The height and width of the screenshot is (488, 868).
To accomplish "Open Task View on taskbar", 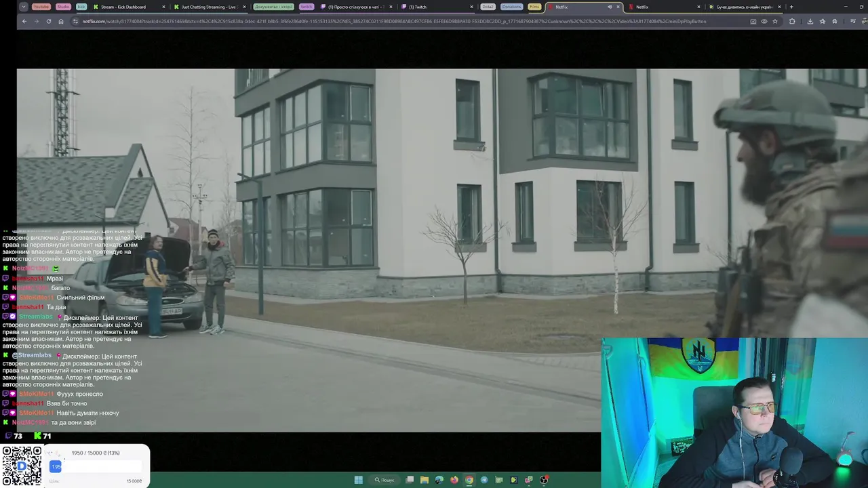I will tap(410, 480).
